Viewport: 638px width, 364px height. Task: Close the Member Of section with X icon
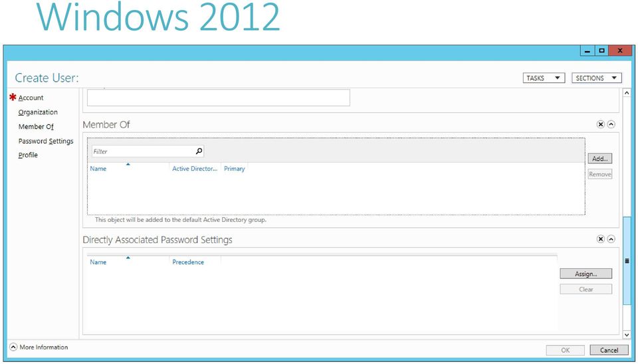[601, 124]
